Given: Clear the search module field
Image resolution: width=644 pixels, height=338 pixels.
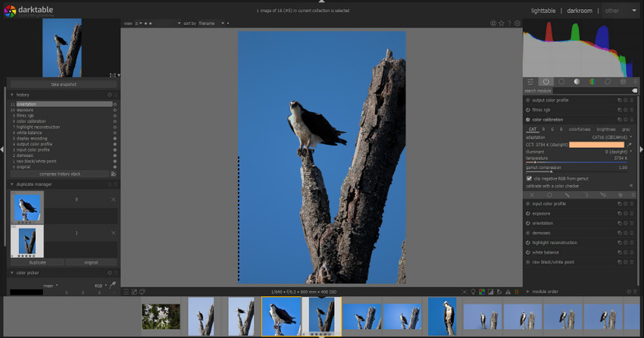Looking at the screenshot, I should (634, 91).
